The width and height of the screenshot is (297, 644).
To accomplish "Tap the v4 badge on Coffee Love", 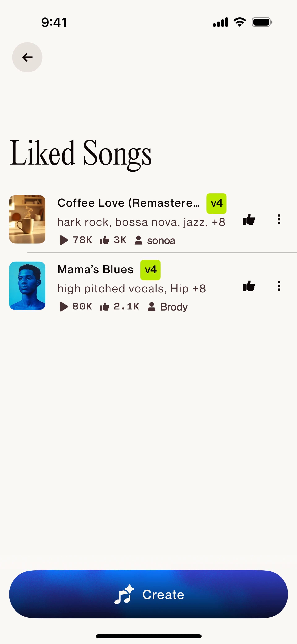I will tap(216, 203).
